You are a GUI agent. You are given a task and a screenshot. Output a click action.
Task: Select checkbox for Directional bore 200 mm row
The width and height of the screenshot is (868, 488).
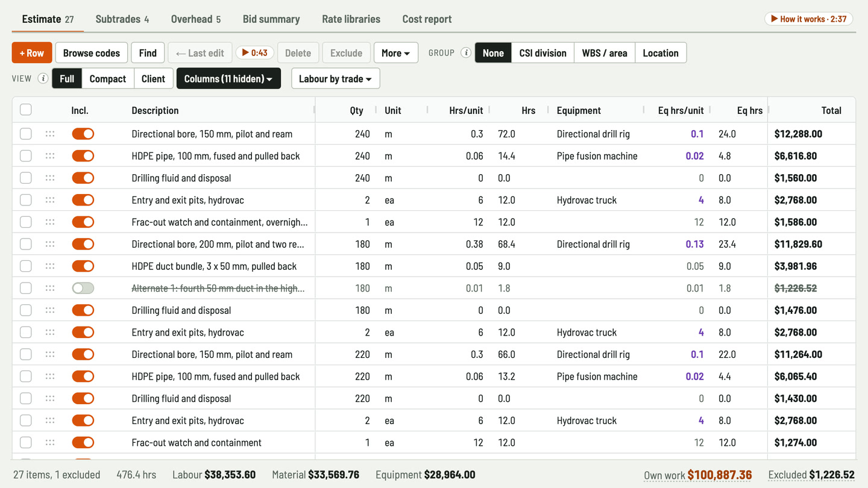(x=26, y=244)
